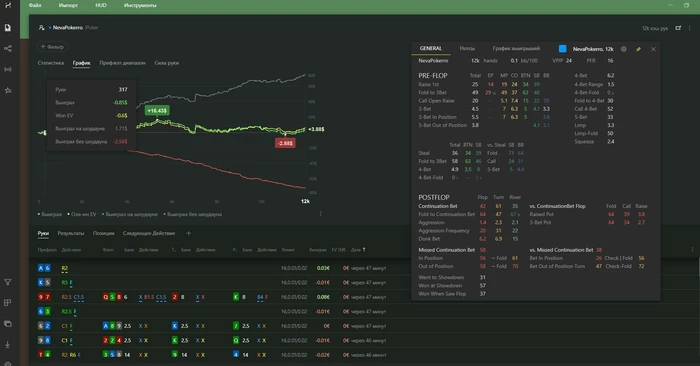This screenshot has width=700, height=366.
Task: Open the A 6 hand row
Action: [364, 268]
